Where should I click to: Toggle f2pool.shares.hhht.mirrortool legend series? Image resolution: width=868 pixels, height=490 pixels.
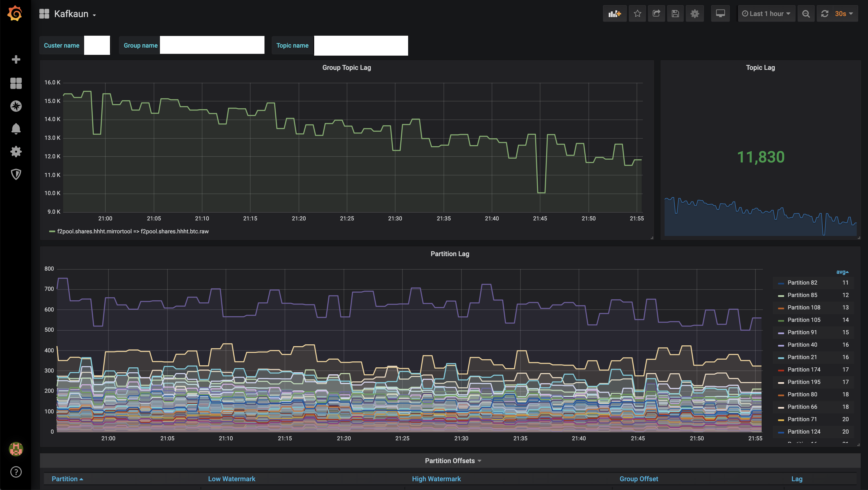click(133, 231)
